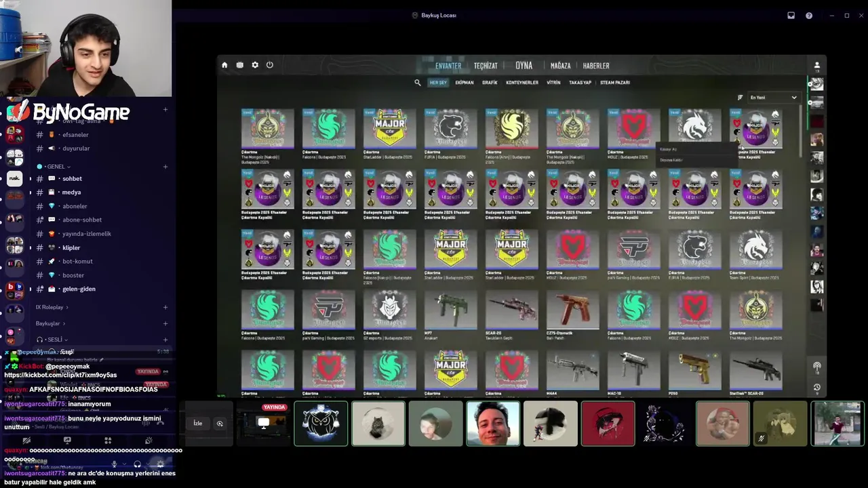868x488 pixels.
Task: Switch to the TEÇHİZAT tab
Action: (x=486, y=66)
